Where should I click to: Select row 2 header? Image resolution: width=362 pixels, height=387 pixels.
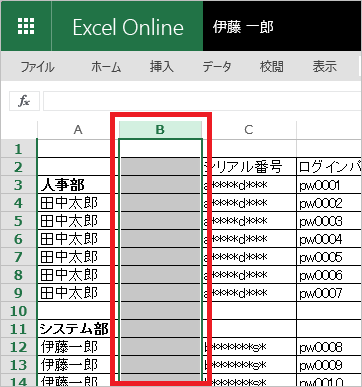18,167
